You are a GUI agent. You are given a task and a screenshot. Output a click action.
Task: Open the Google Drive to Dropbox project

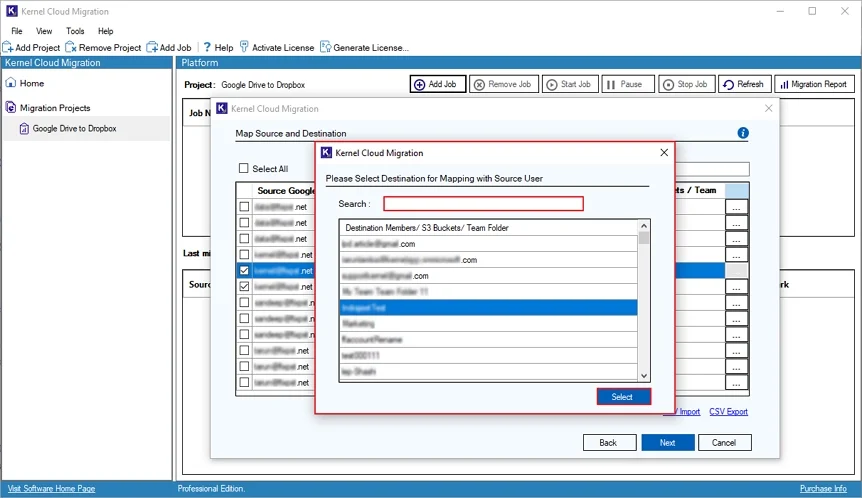point(74,129)
